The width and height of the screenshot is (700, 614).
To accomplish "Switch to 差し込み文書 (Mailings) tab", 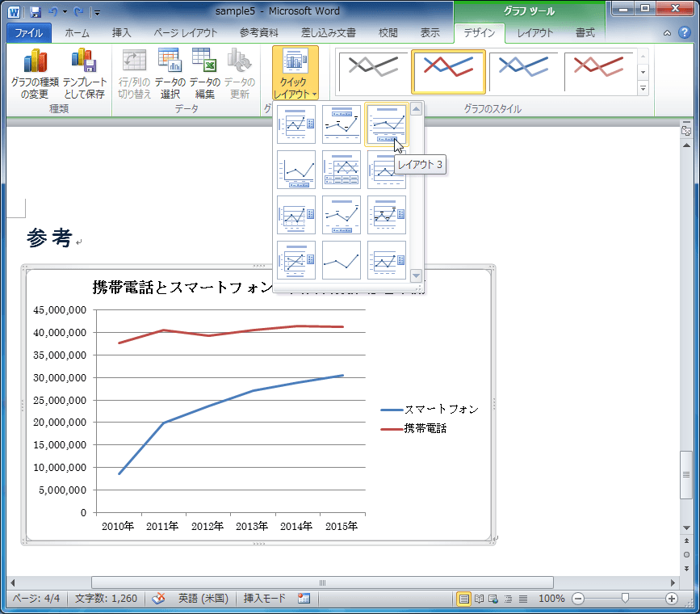I will point(329,33).
